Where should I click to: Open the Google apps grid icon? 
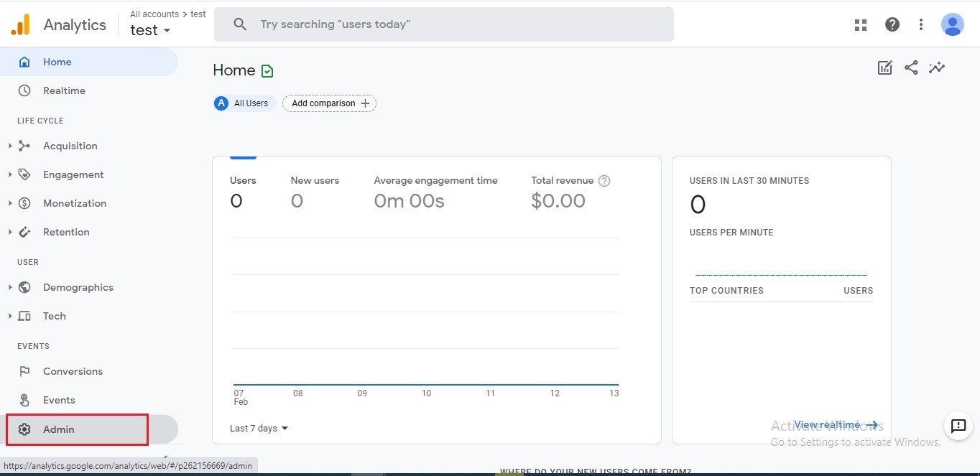[x=861, y=25]
